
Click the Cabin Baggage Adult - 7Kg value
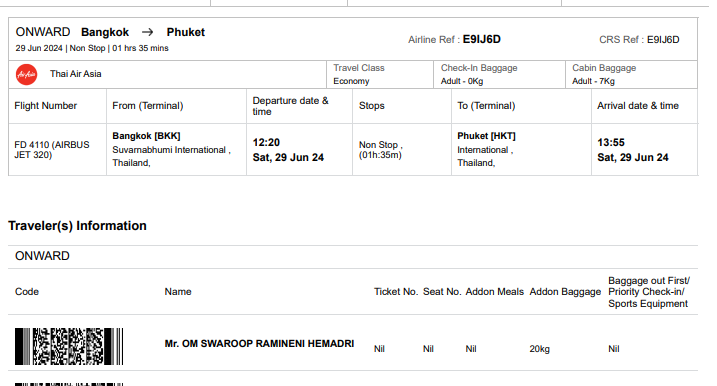point(593,81)
